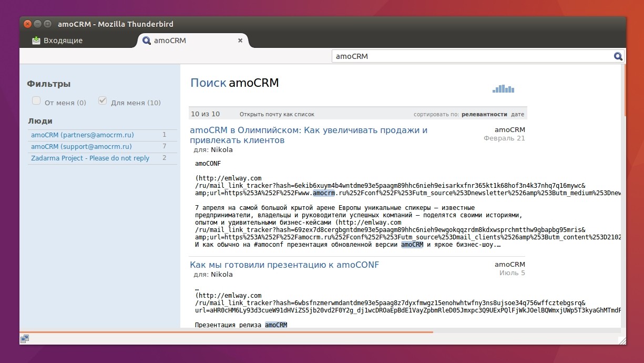
Task: Close the Thunderbird window
Action: click(28, 24)
